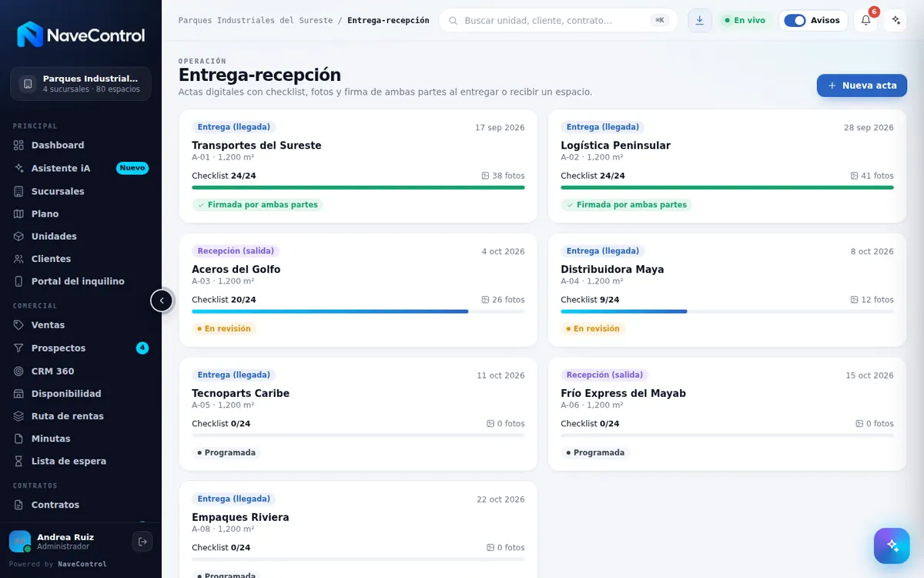Focus the Buscar unidad, cliente, contrato search field
The width and height of the screenshot is (924, 578).
[558, 21]
